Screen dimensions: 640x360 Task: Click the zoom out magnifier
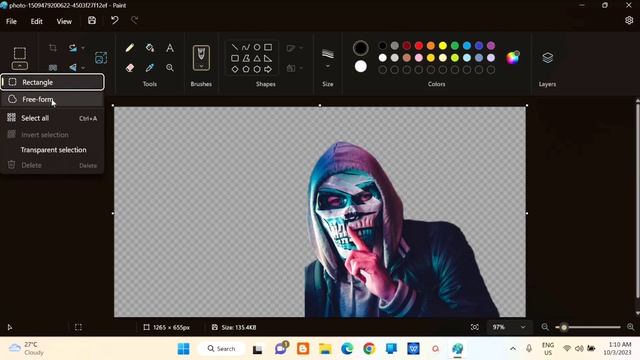[545, 327]
